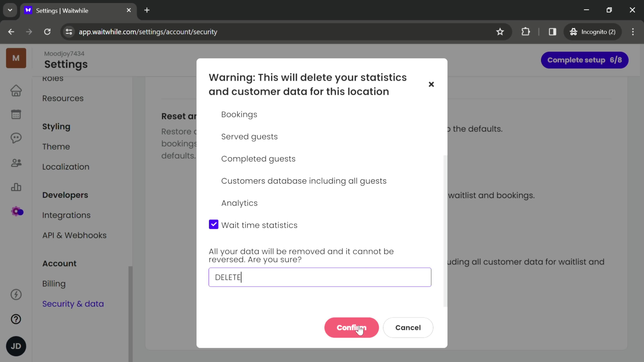Open the JD user avatar
This screenshot has height=362, width=644.
[x=16, y=346]
